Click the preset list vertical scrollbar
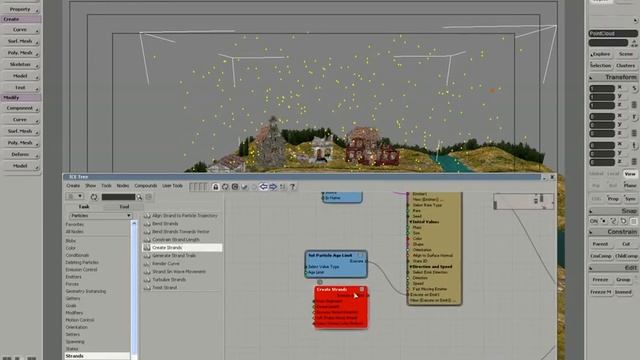This screenshot has height=360, width=640. (134, 290)
